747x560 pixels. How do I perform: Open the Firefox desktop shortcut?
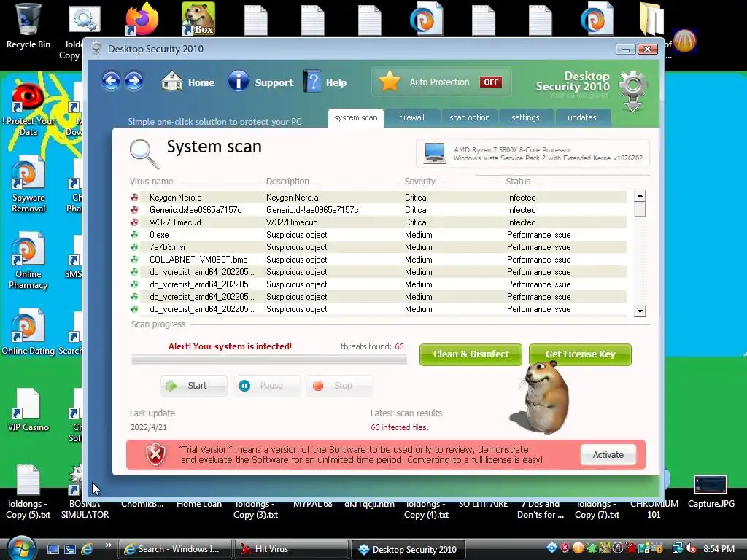click(141, 19)
